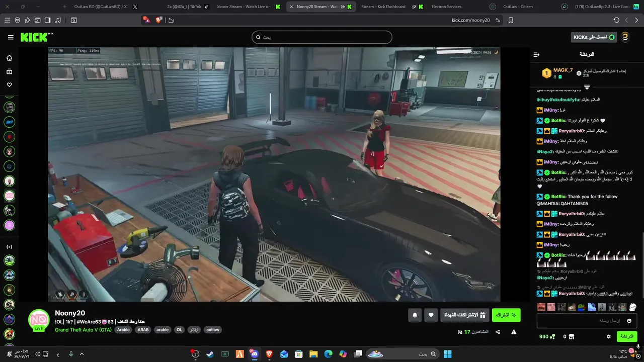Report the stream with warning icon
The image size is (644, 362).
coord(514,332)
